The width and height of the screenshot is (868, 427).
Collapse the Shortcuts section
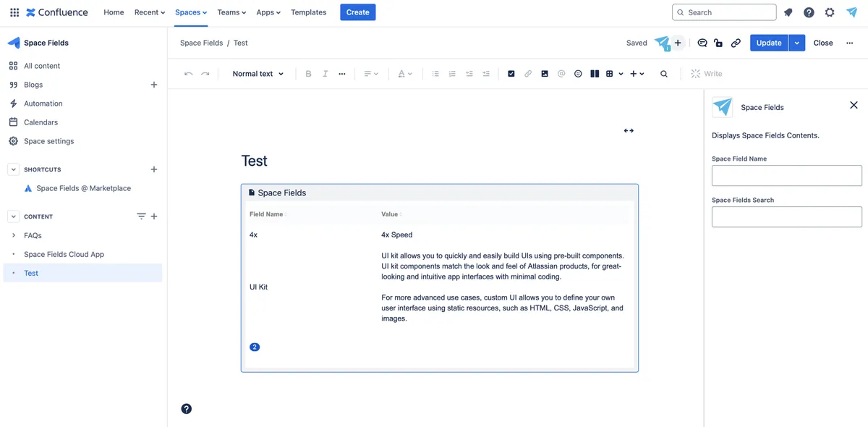(13, 169)
